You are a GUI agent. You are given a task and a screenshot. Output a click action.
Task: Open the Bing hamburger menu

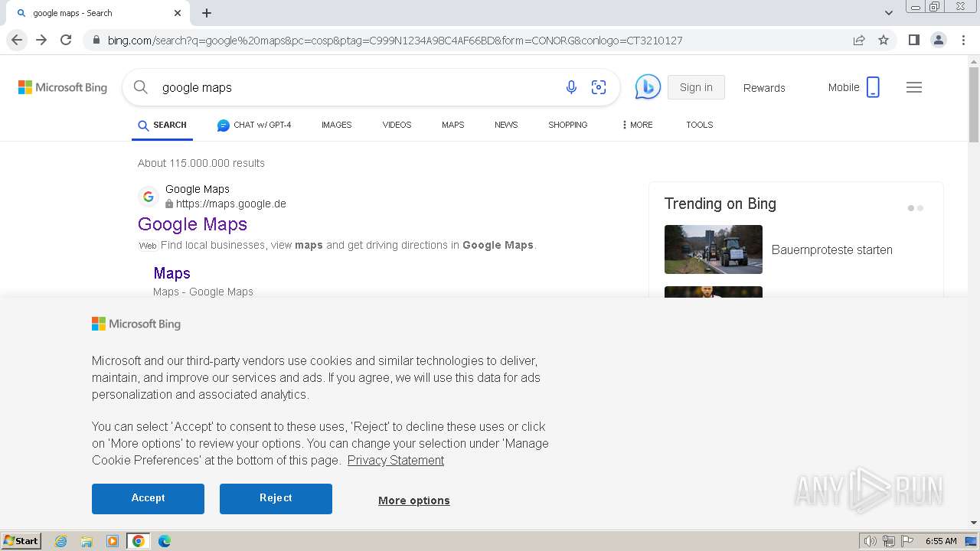click(914, 87)
